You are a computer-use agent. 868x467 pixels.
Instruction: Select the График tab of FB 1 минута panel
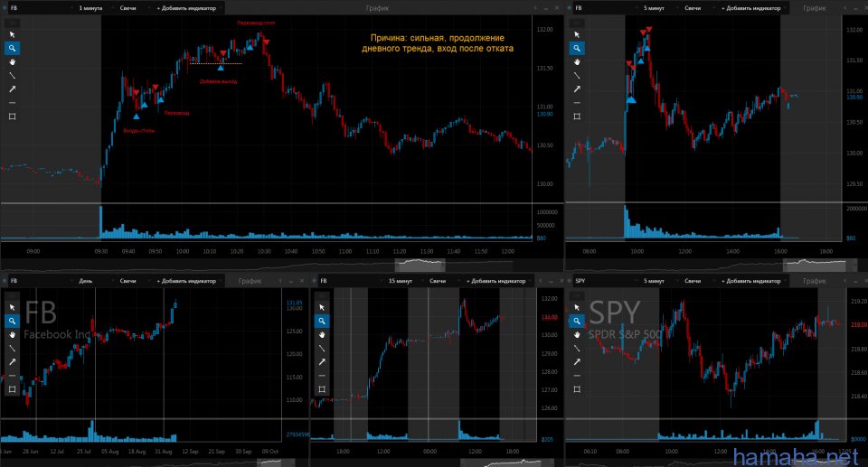[x=377, y=8]
